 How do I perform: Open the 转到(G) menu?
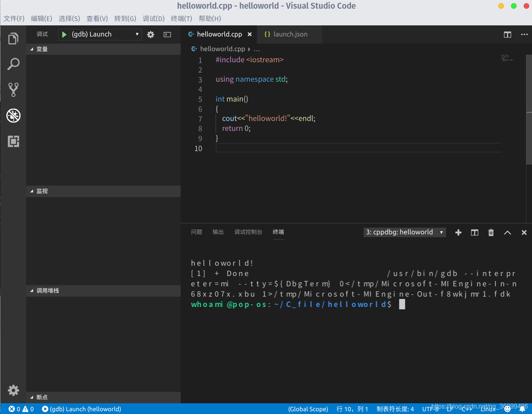coord(125,19)
